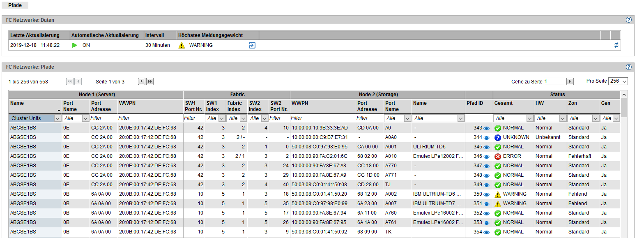Go to the next page
Viewport: 644px width, 238px height.
tap(141, 81)
